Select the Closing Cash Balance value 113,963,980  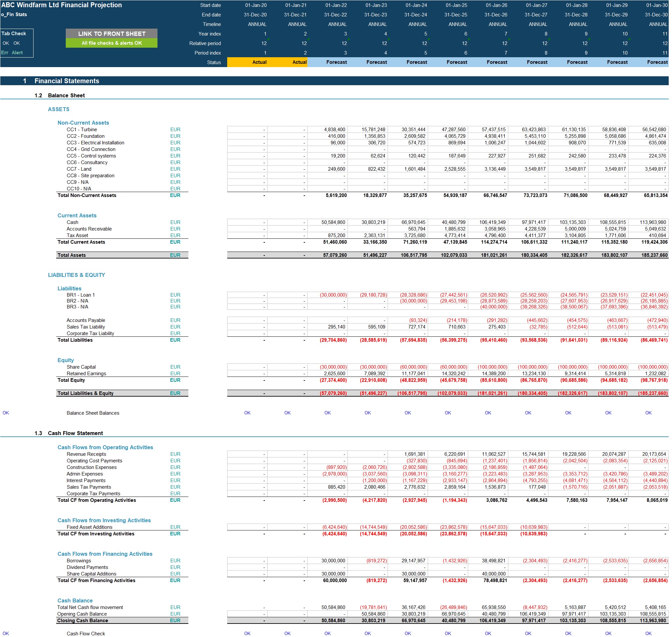(x=653, y=621)
